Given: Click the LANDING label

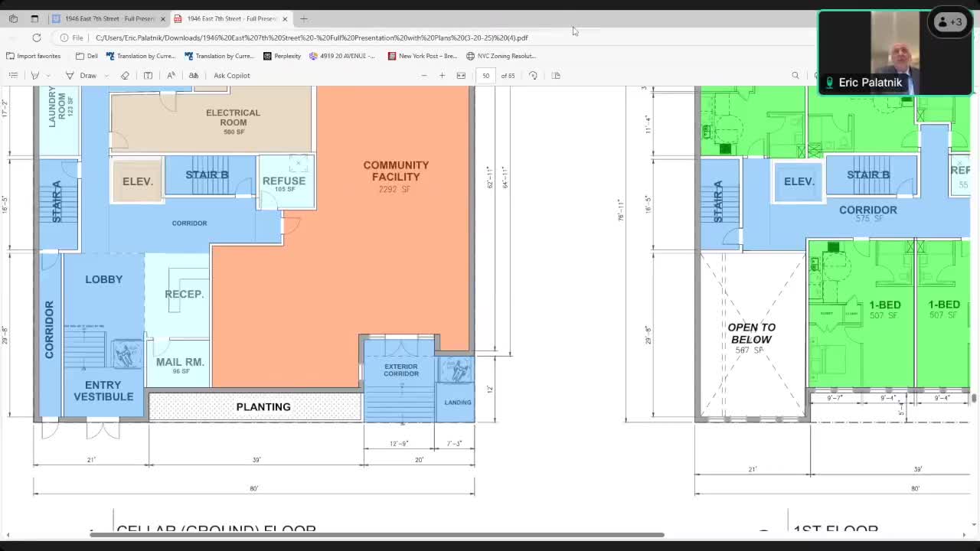Looking at the screenshot, I should coord(458,403).
